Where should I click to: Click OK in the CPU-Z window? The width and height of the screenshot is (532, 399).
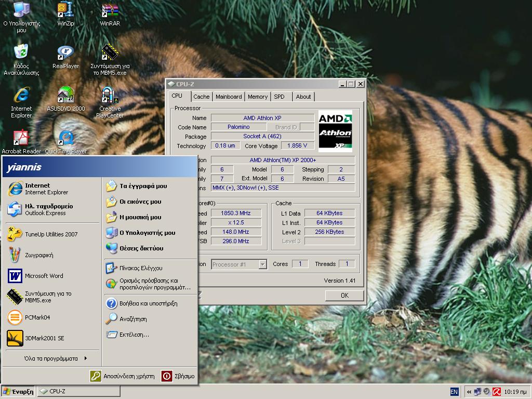click(x=344, y=296)
